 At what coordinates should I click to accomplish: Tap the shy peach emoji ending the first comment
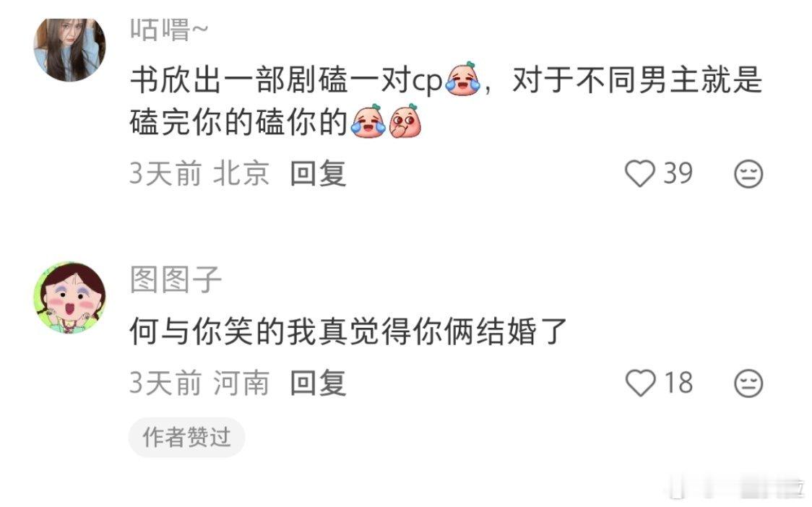click(405, 121)
